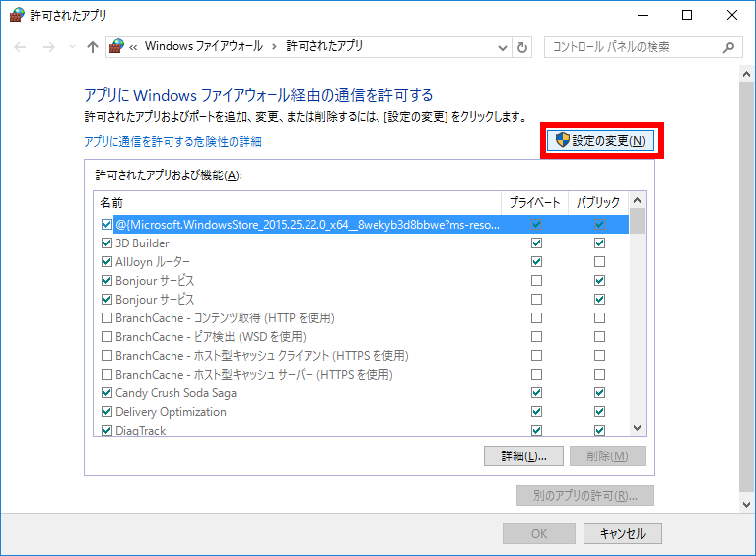Toggle AllJoyn ルーター name checkbox
Image resolution: width=756 pixels, height=556 pixels.
coord(107,262)
